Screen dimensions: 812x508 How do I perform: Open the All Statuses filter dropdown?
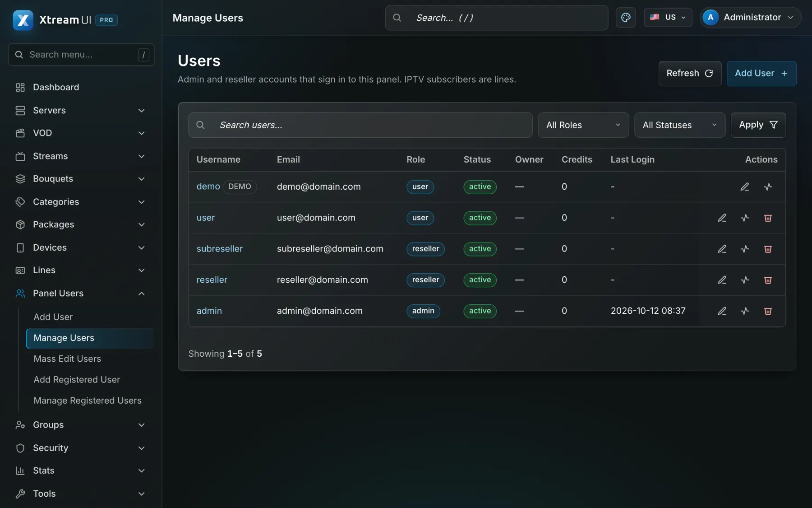(x=679, y=125)
